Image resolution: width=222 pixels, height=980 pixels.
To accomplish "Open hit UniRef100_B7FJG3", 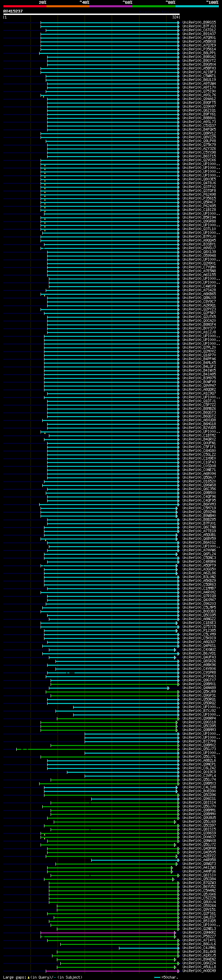I will coord(199,26).
